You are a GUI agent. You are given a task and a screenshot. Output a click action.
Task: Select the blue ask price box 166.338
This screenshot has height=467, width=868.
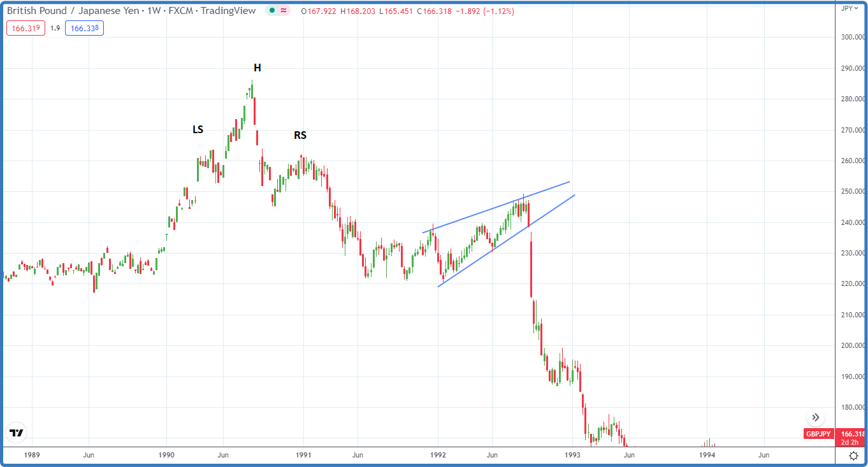[x=84, y=28]
